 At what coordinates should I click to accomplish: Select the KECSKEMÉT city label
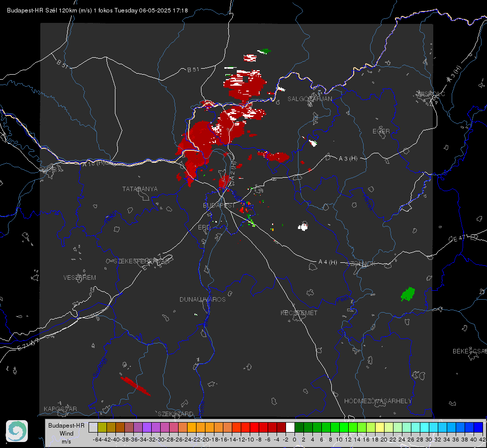coord(299,313)
